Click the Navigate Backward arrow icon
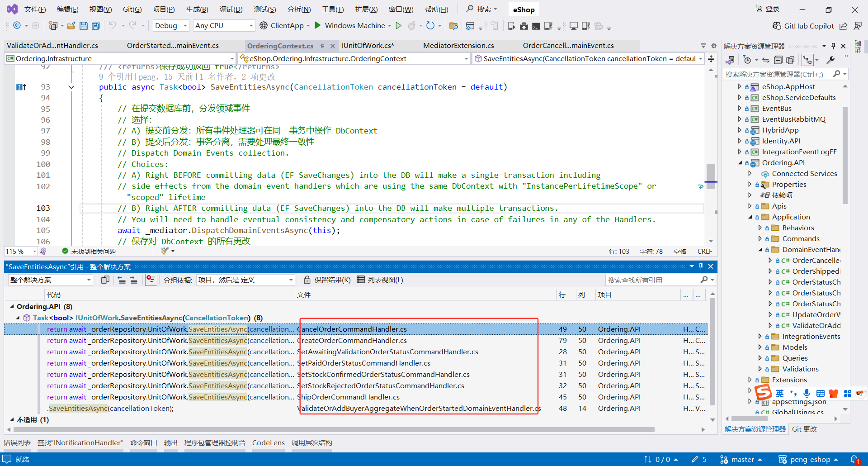The image size is (868, 466). point(17,26)
